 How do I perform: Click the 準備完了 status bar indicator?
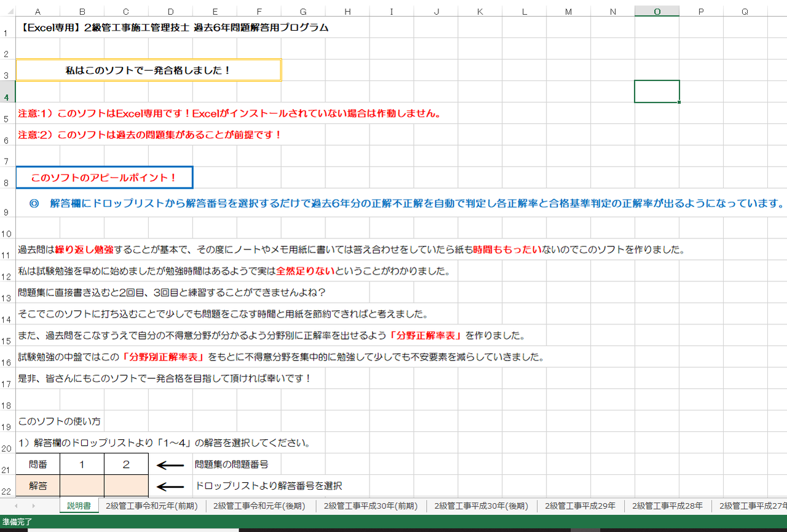point(17,522)
